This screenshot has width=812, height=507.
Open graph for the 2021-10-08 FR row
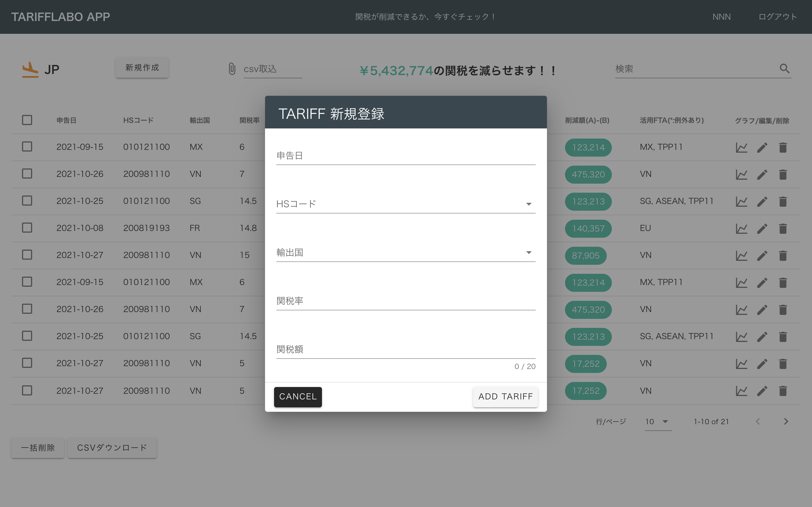click(741, 229)
